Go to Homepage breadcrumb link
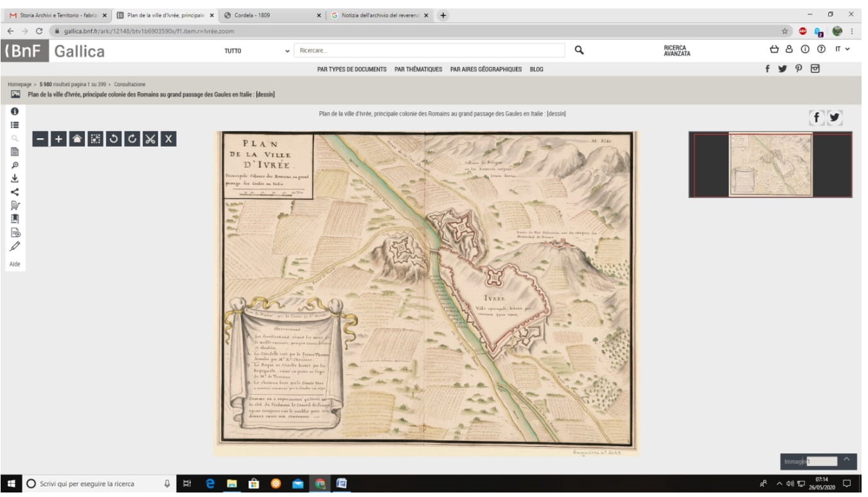Viewport: 868px width, 497px height. coord(21,84)
